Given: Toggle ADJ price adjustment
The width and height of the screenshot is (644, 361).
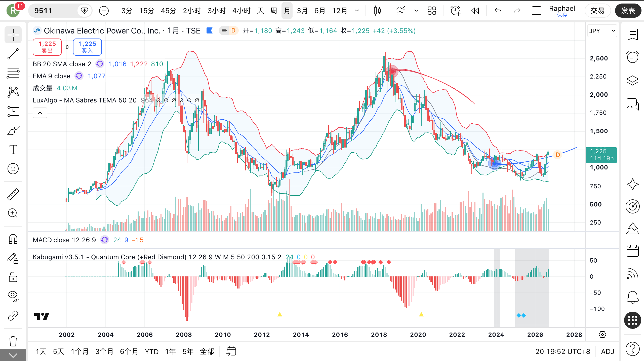Looking at the screenshot, I should coord(608,351).
